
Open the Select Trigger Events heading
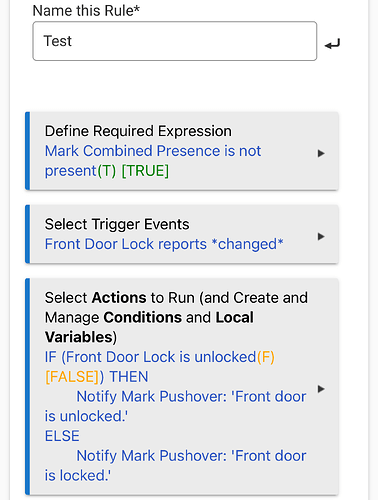[117, 224]
